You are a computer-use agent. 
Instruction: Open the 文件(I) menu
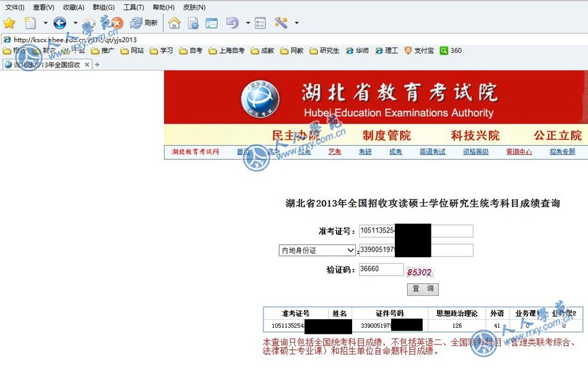coord(15,7)
